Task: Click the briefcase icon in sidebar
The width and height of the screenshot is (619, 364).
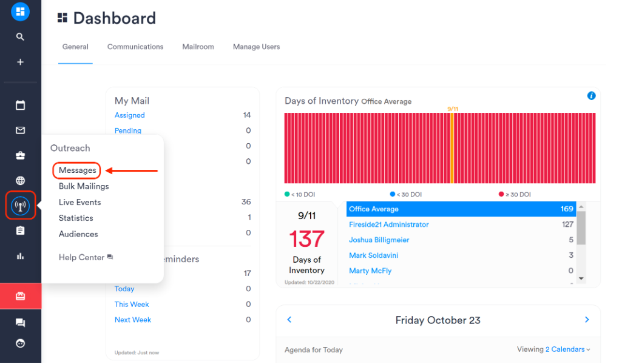Action: pyautogui.click(x=20, y=156)
